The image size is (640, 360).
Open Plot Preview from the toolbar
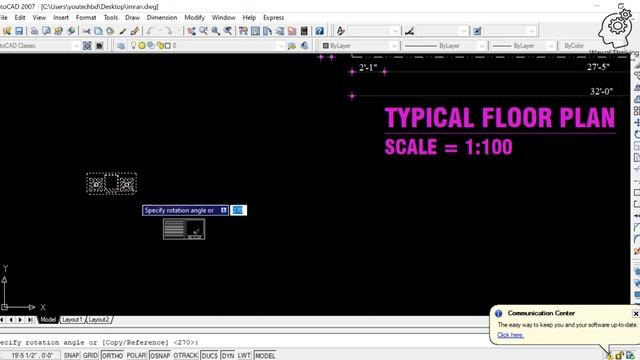coord(46,31)
